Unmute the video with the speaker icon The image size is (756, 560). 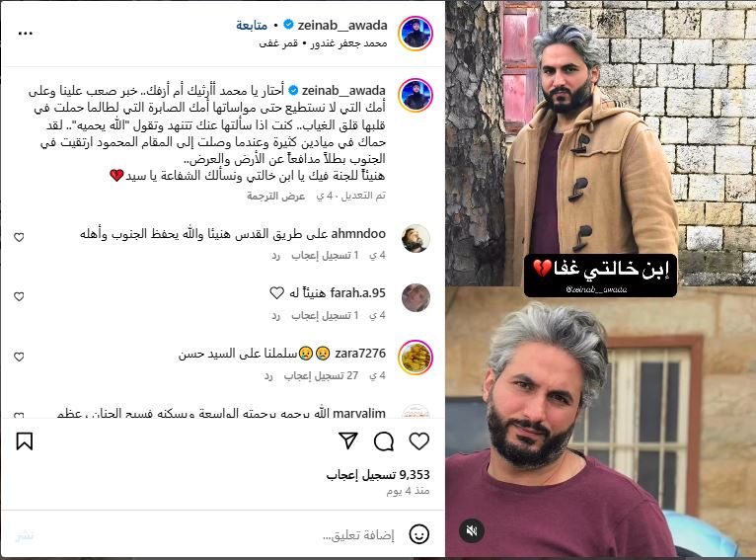pyautogui.click(x=472, y=531)
